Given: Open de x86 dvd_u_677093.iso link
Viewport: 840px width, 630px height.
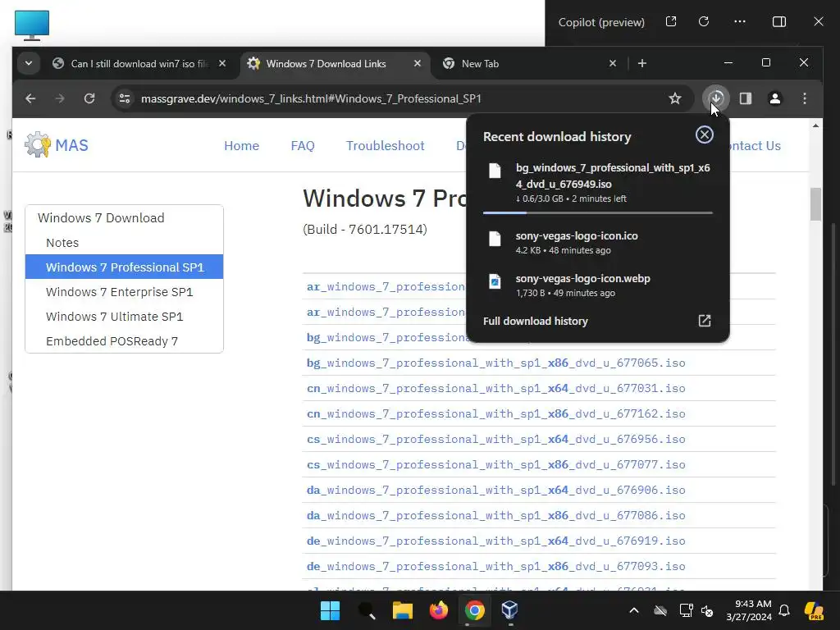Looking at the screenshot, I should pyautogui.click(x=495, y=566).
